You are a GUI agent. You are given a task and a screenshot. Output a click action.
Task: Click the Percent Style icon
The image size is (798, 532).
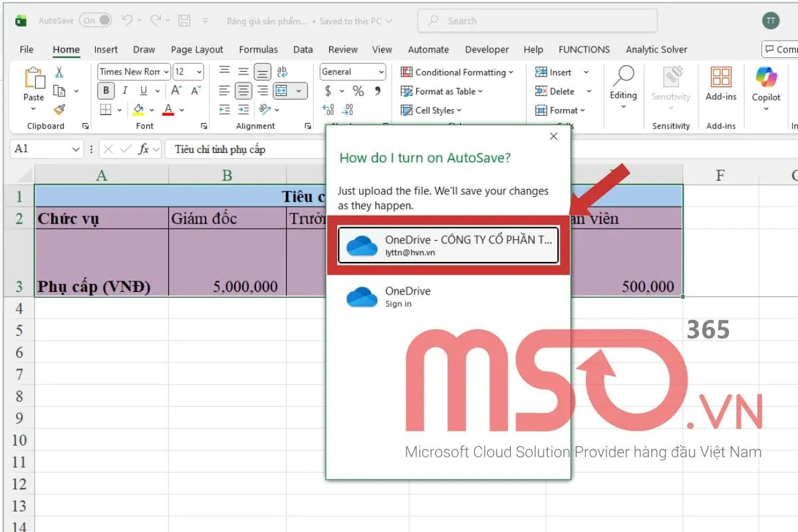point(358,91)
